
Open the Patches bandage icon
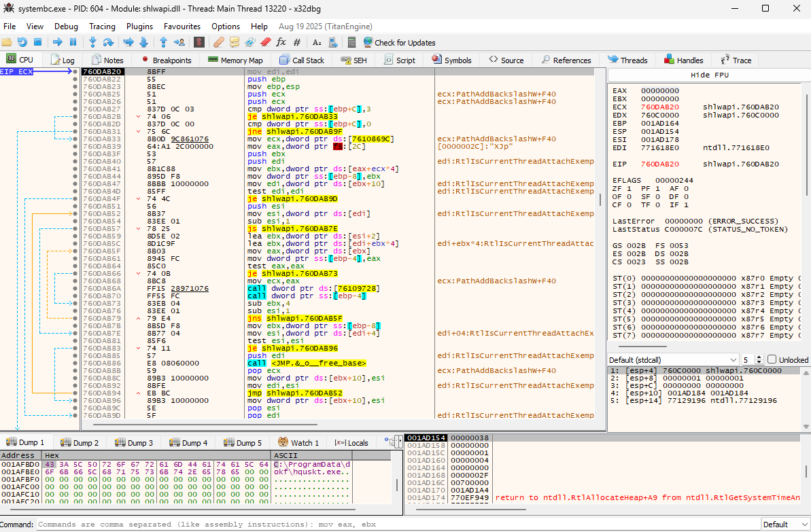pyautogui.click(x=219, y=42)
